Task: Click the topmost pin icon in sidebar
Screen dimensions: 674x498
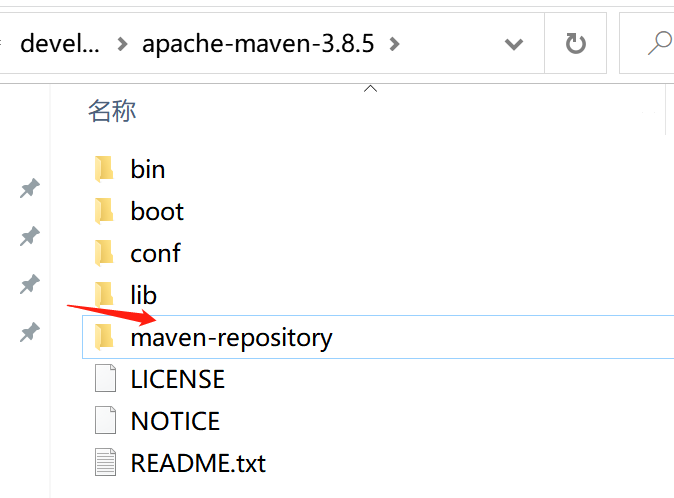Action: click(30, 188)
